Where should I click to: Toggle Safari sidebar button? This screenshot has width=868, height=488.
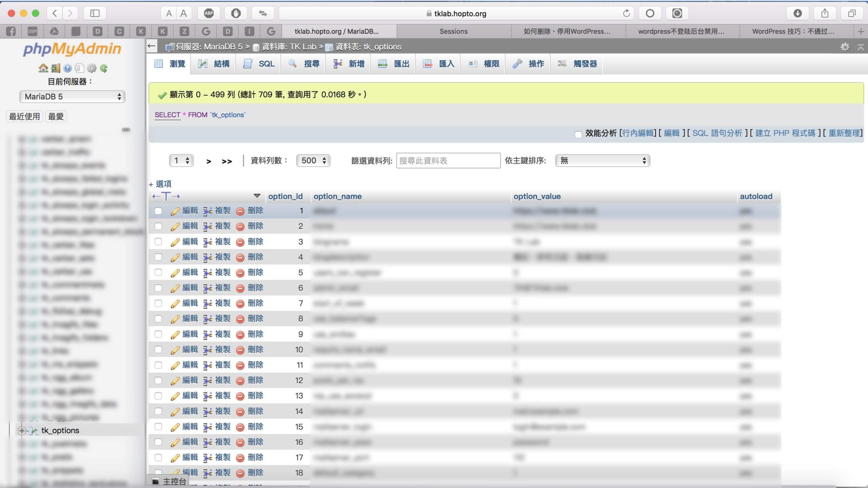(x=95, y=14)
